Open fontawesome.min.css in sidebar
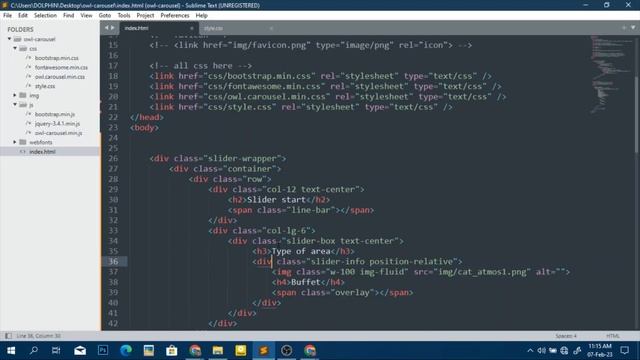The height and width of the screenshot is (360, 640). [x=61, y=67]
